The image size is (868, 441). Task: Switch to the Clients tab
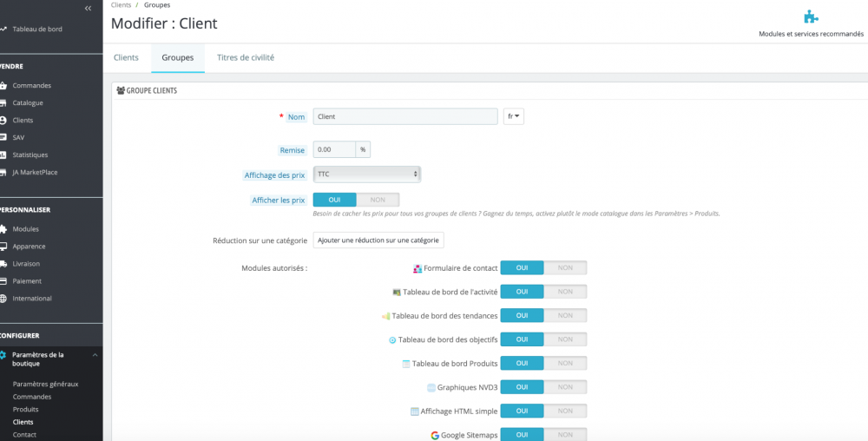(126, 57)
